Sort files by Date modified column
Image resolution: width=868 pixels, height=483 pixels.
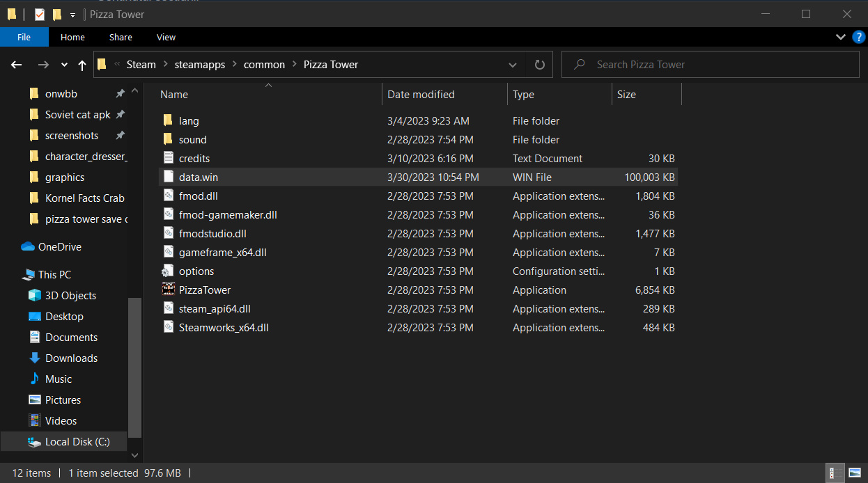point(421,95)
